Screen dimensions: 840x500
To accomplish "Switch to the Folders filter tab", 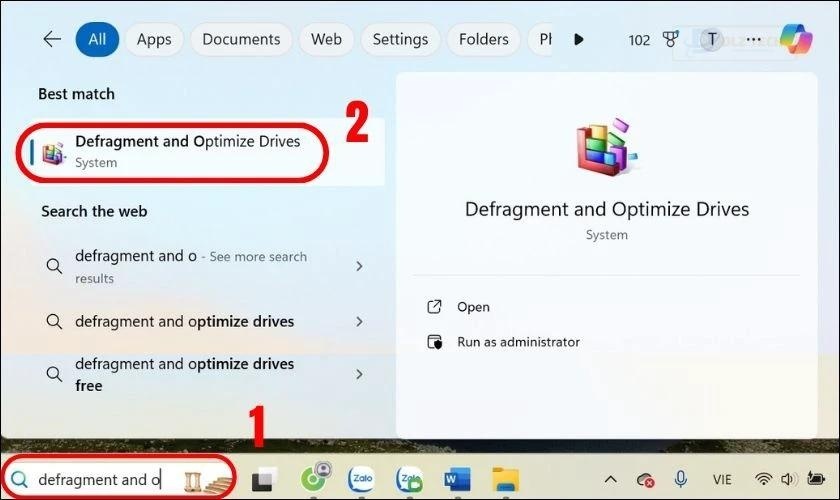I will (x=484, y=39).
